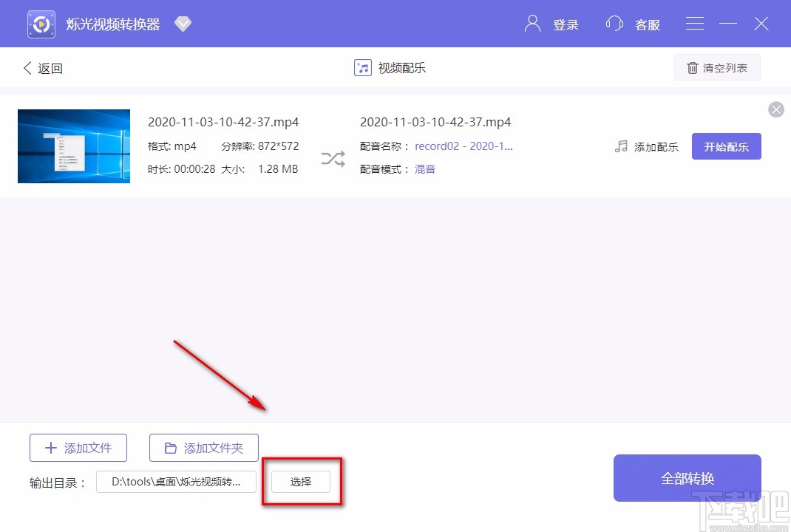Image resolution: width=791 pixels, height=532 pixels.
Task: Open the 混音 dubbing mode selector
Action: (424, 169)
